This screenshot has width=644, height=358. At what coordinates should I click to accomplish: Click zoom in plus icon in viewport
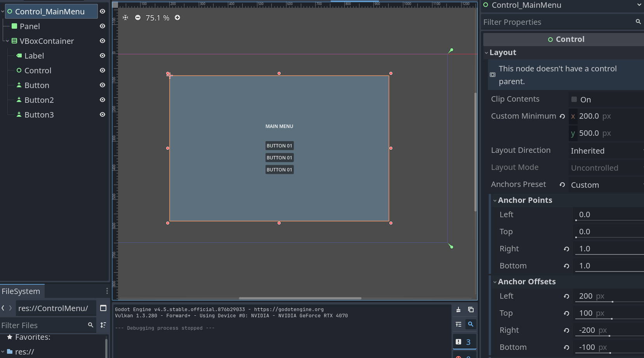click(177, 18)
